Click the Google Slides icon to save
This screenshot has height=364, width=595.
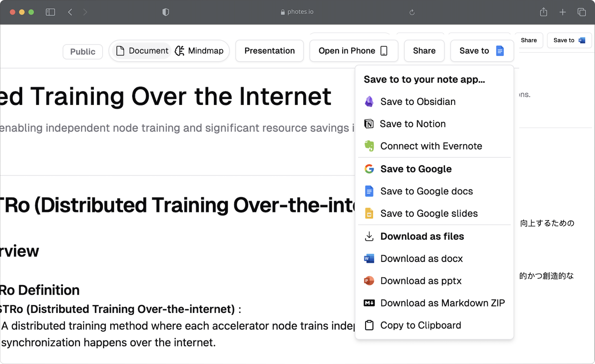coord(368,213)
